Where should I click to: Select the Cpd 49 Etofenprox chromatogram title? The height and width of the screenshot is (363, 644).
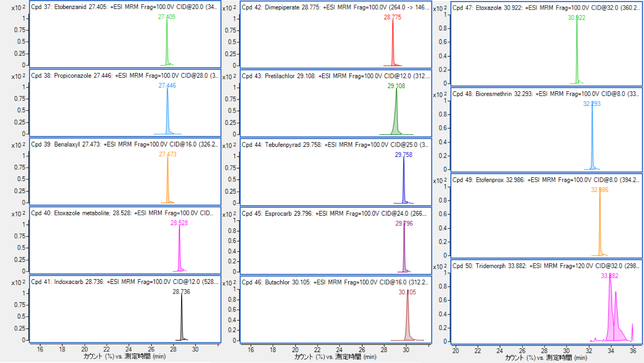click(x=546, y=180)
